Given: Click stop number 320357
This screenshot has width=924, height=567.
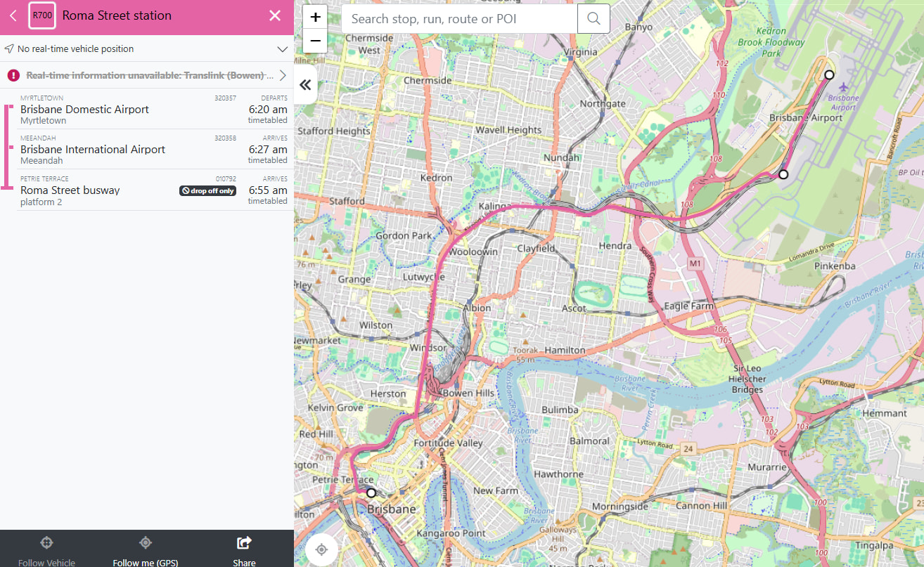Looking at the screenshot, I should point(225,98).
